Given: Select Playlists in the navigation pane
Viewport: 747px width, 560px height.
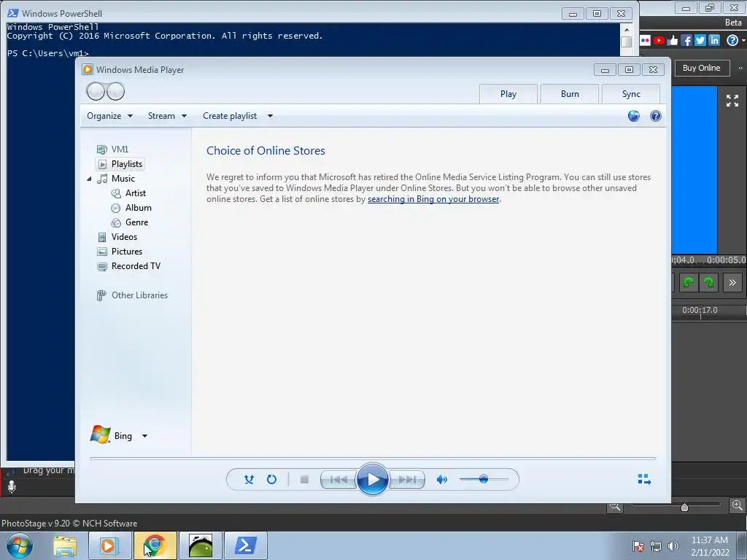Looking at the screenshot, I should pyautogui.click(x=120, y=164).
